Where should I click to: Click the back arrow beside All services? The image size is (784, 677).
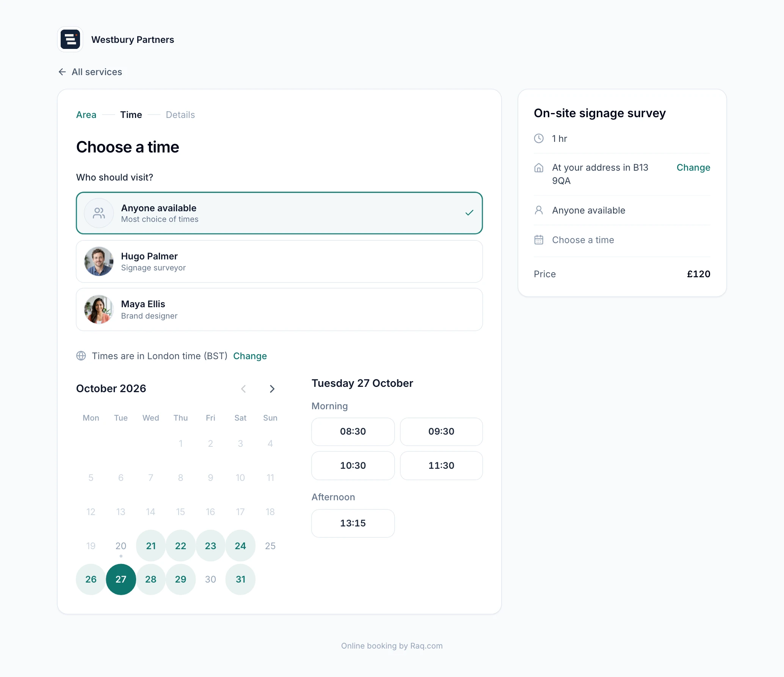pos(62,72)
